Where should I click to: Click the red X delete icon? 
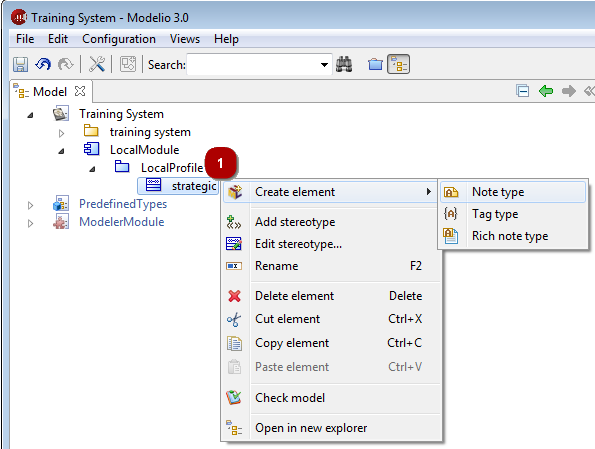point(235,296)
